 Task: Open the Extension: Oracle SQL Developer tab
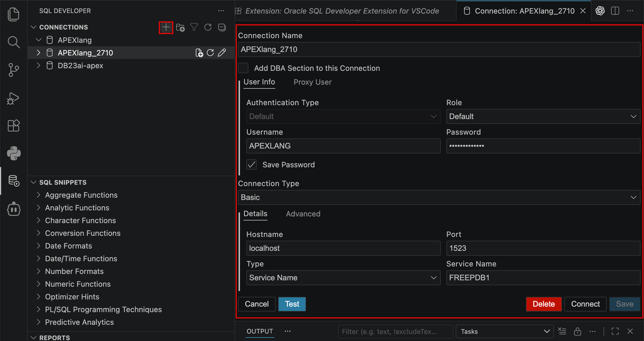342,11
